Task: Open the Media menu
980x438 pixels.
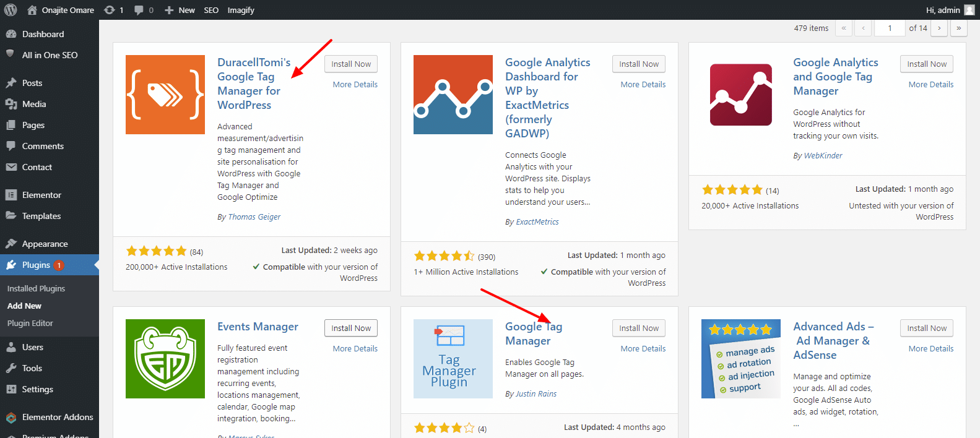Action: (x=50, y=104)
